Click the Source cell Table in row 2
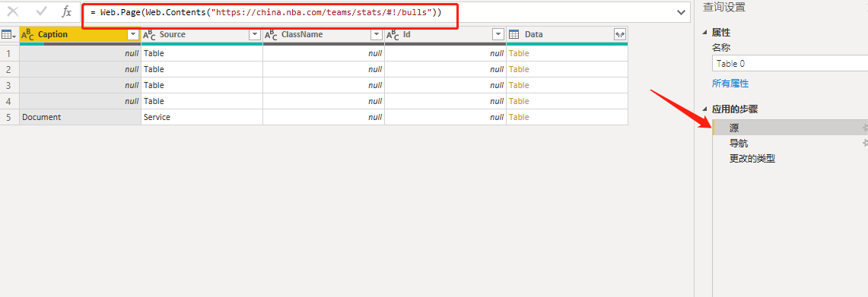Viewport: 868px width, 297px height. tap(202, 69)
